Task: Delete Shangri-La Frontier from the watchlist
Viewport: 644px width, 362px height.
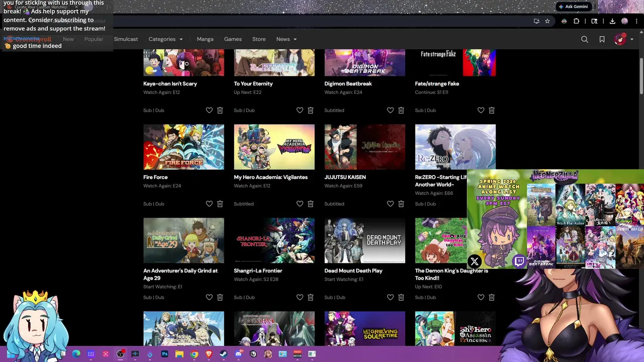Action: [310, 297]
